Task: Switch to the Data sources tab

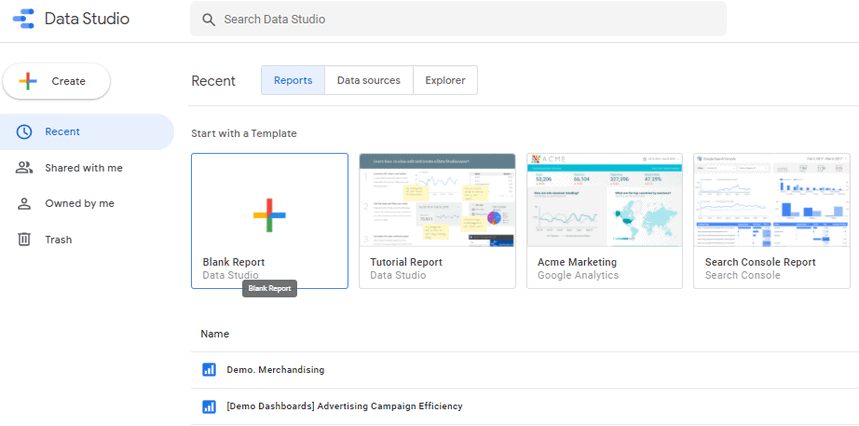Action: point(368,81)
